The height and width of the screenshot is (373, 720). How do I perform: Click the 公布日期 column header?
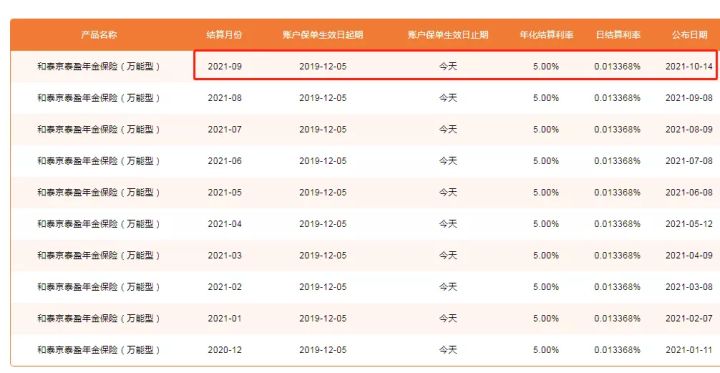(x=689, y=34)
